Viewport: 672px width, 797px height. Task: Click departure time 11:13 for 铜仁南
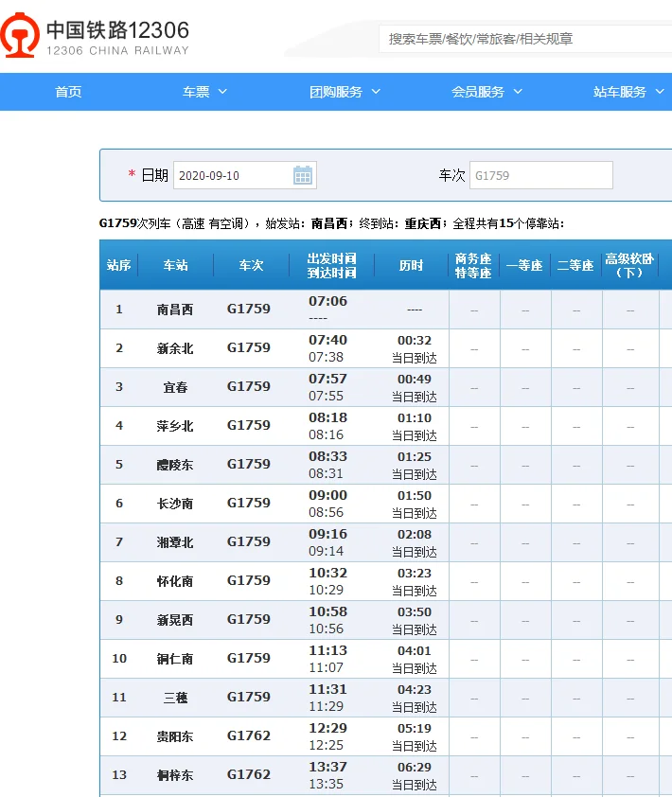(x=327, y=650)
